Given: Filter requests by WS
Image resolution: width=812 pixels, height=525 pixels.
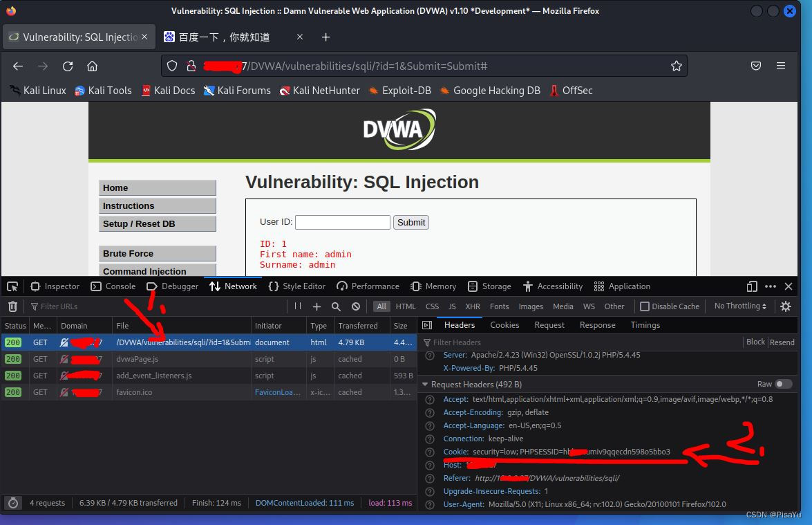Looking at the screenshot, I should click(589, 306).
